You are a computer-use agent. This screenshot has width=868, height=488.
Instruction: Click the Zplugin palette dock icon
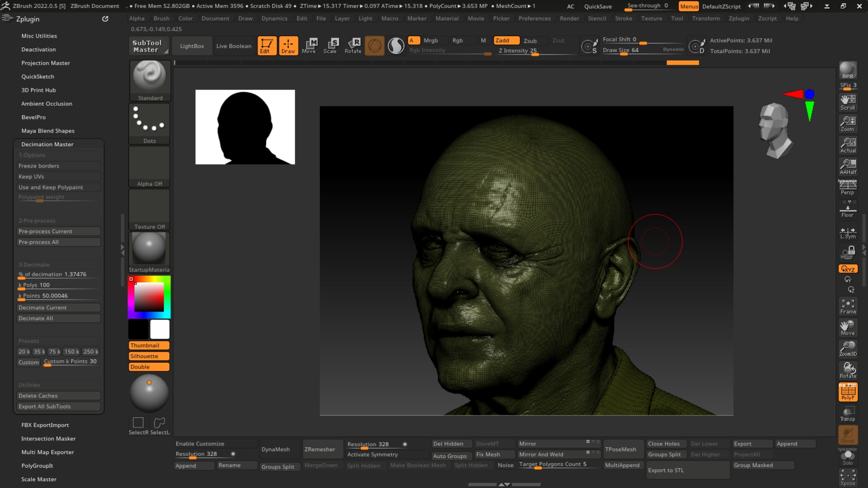coord(7,19)
